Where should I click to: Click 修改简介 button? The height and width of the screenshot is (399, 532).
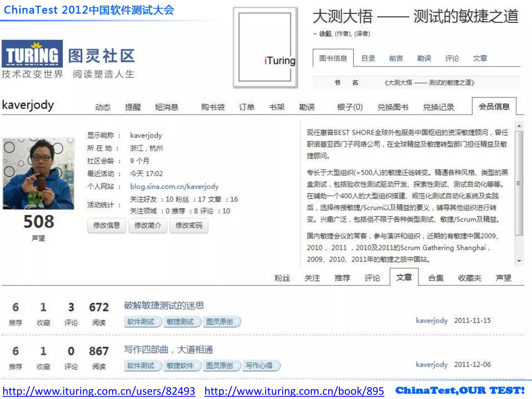[x=148, y=225]
